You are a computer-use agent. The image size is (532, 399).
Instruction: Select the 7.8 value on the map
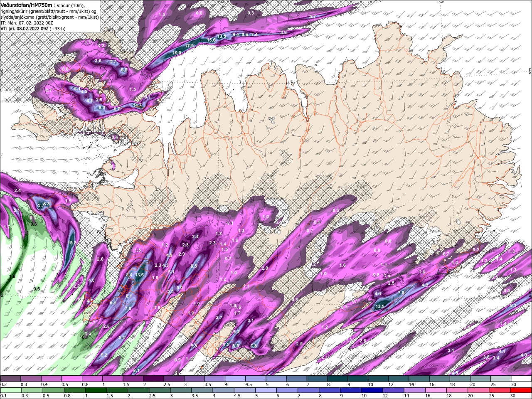pyautogui.click(x=401, y=293)
